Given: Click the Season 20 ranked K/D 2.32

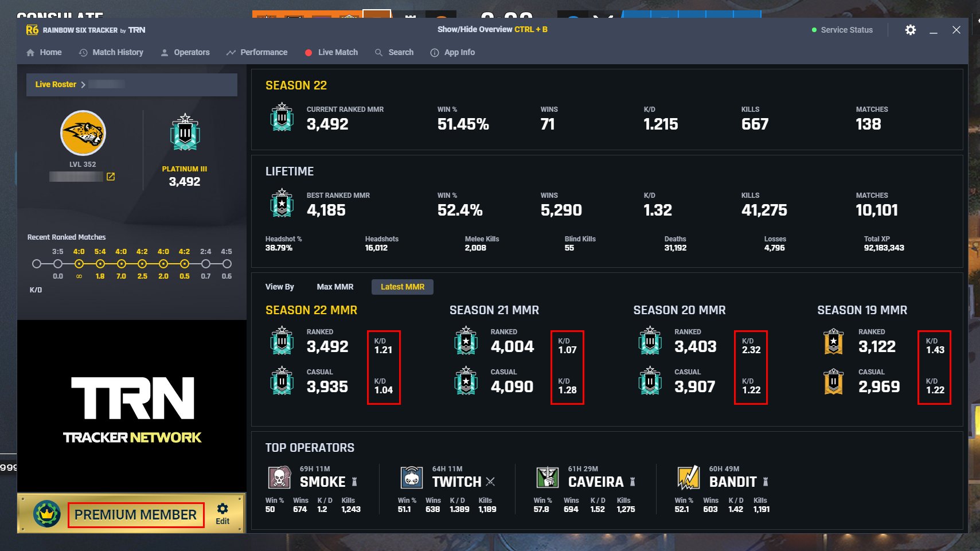Looking at the screenshot, I should click(751, 350).
